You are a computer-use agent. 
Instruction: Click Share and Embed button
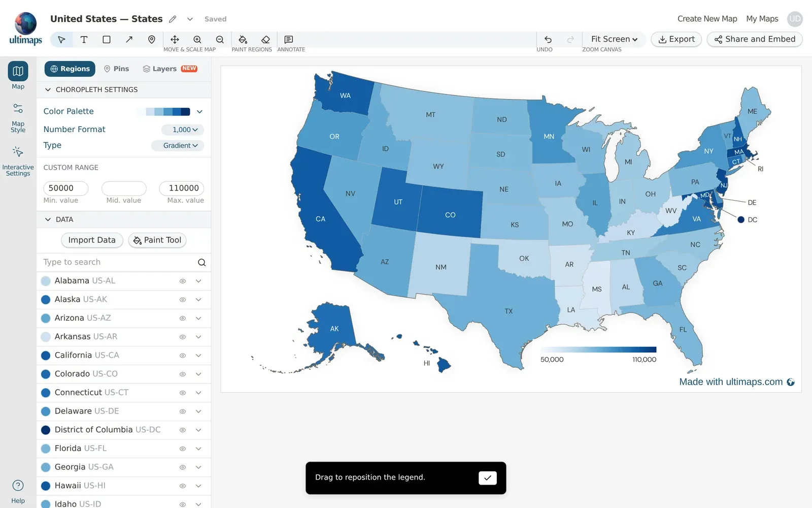coord(755,39)
